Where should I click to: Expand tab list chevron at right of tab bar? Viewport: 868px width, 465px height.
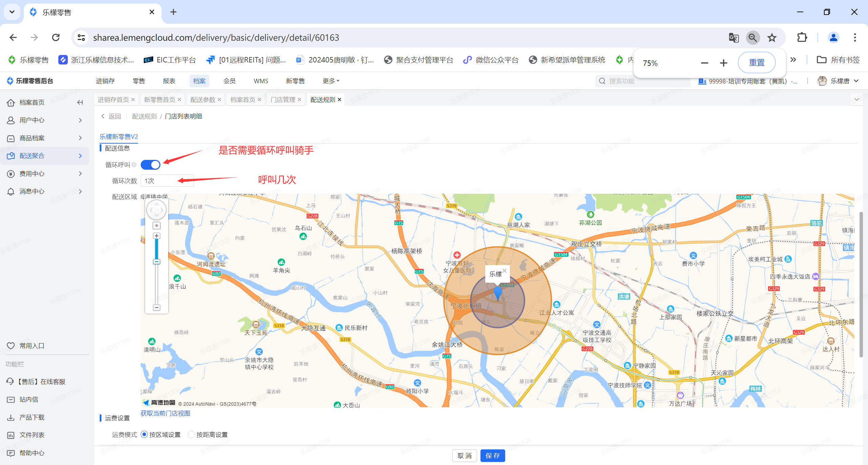pos(857,99)
